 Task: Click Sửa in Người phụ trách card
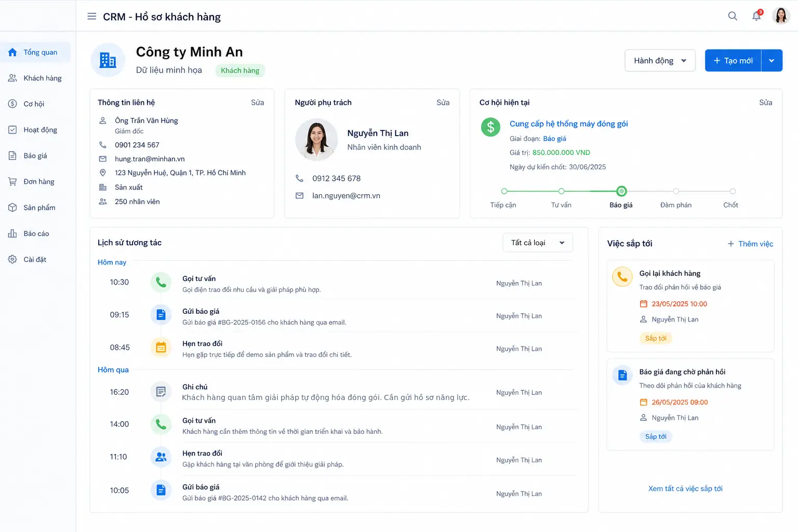[443, 103]
